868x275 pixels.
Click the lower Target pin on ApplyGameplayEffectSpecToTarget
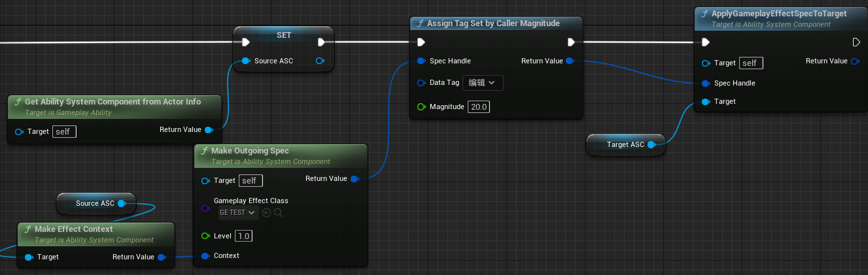coord(706,102)
